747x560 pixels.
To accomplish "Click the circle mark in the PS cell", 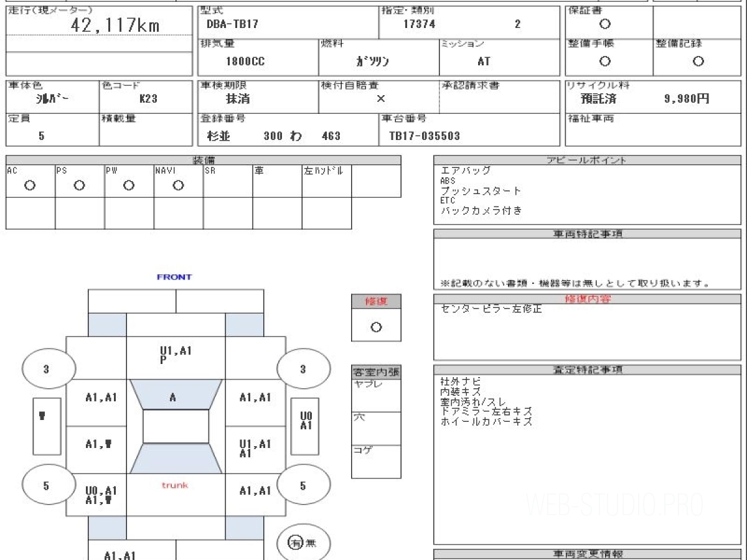I will [x=79, y=185].
